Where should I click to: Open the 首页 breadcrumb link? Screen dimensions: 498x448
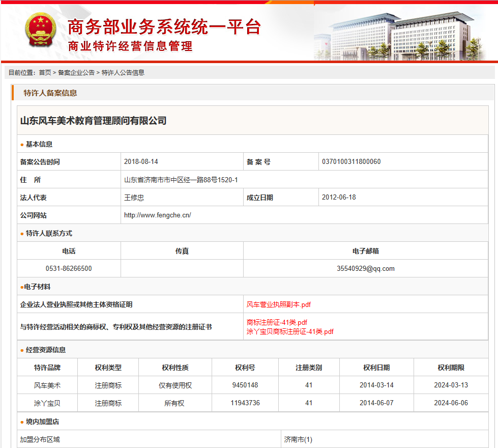tap(45, 72)
